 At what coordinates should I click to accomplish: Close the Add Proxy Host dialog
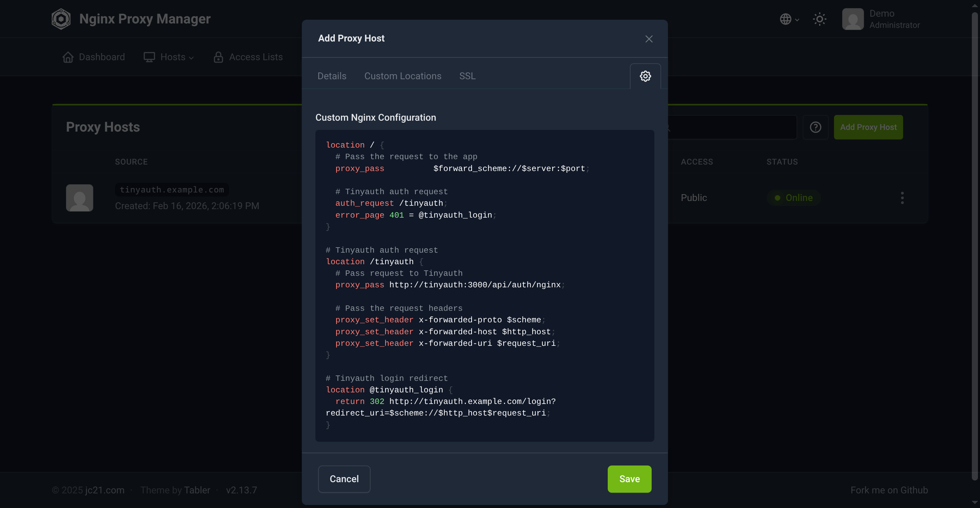click(649, 39)
